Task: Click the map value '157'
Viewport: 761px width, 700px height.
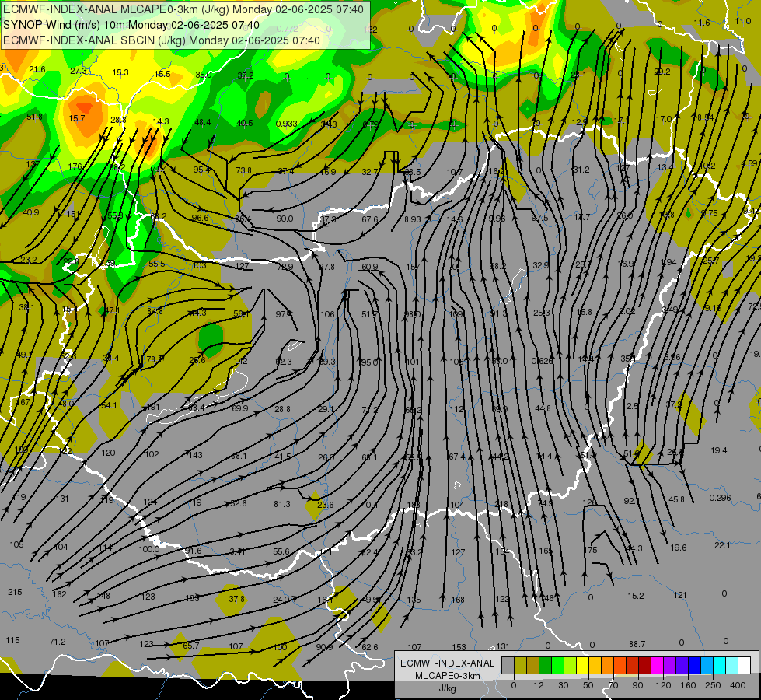Action: [x=413, y=268]
